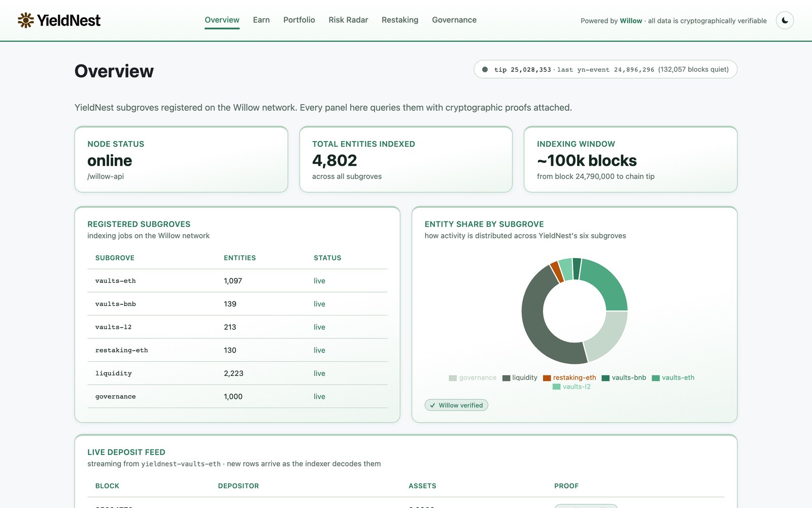Open the Node Status card
Viewport: 812px width, 508px height.
pos(181,160)
